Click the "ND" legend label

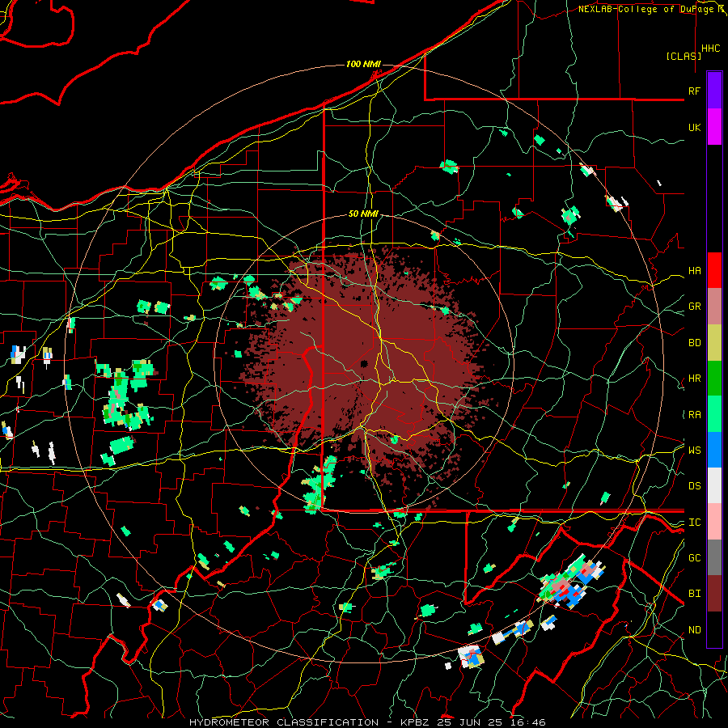pyautogui.click(x=694, y=630)
